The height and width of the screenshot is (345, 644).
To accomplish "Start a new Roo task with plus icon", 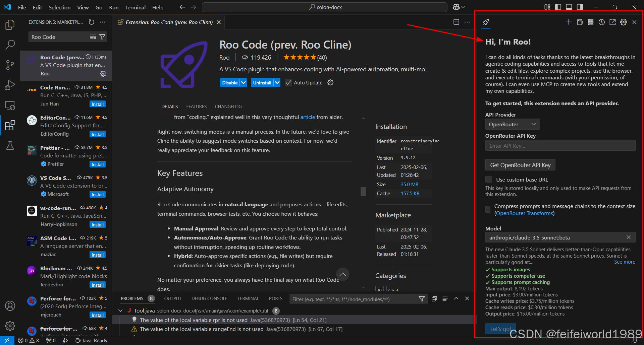I will [x=569, y=22].
